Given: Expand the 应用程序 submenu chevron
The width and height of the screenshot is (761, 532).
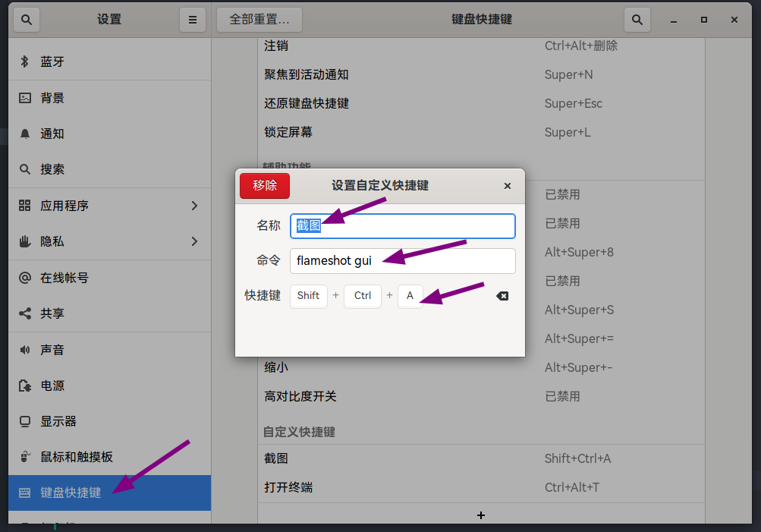Looking at the screenshot, I should pyautogui.click(x=194, y=206).
